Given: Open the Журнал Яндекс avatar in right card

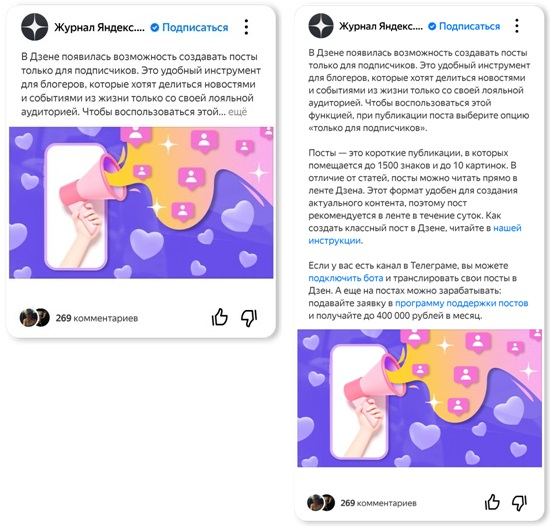Looking at the screenshot, I should [321, 26].
